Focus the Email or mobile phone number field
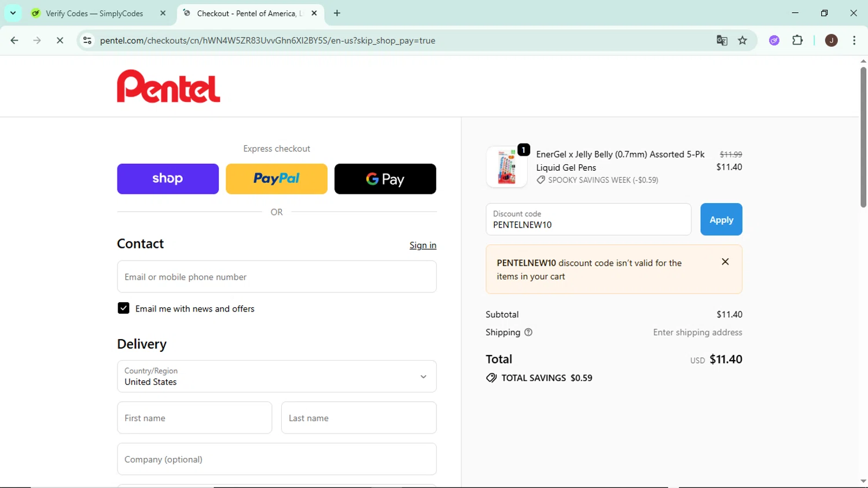The image size is (868, 488). pos(277,277)
